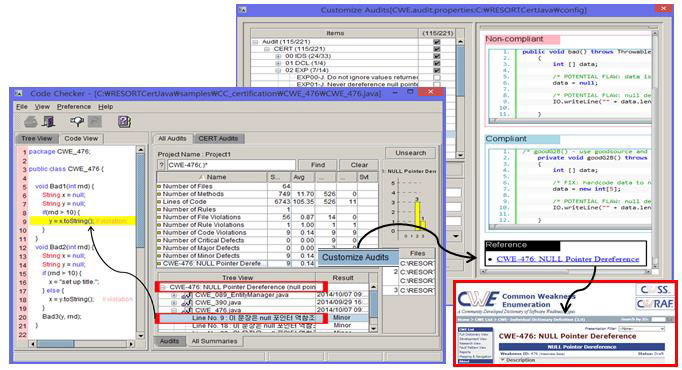The height and width of the screenshot is (370, 682).
Task: Click the Customize Audits window title icon
Action: 243,10
